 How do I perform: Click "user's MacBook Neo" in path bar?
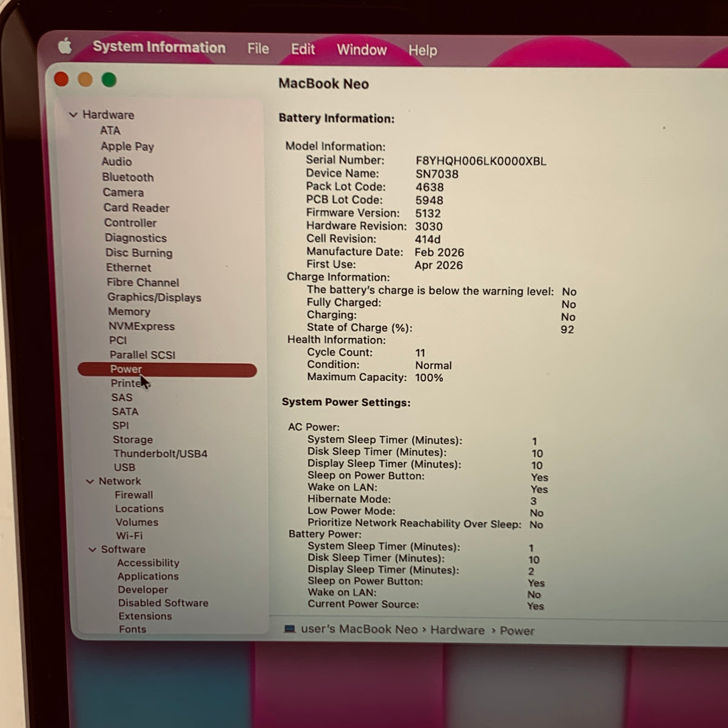point(359,629)
